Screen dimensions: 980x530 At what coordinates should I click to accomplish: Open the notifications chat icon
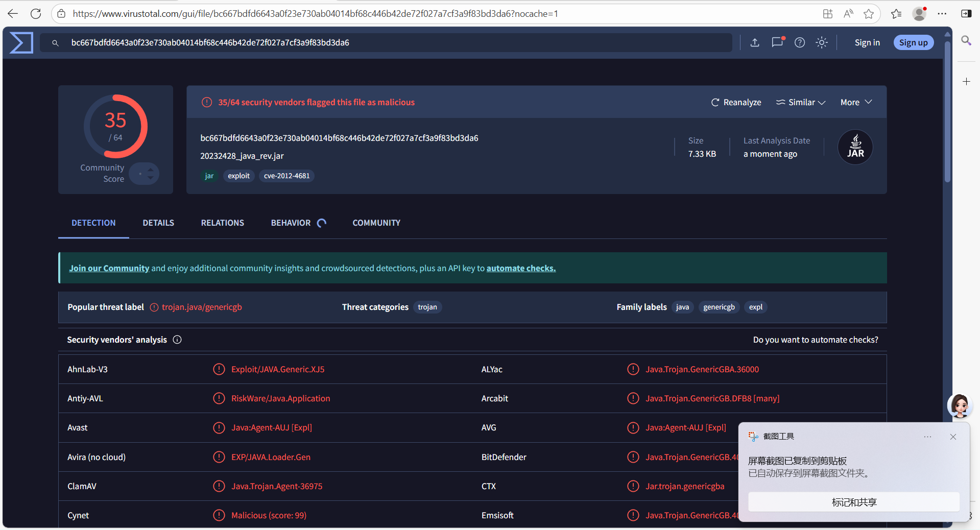click(x=777, y=42)
